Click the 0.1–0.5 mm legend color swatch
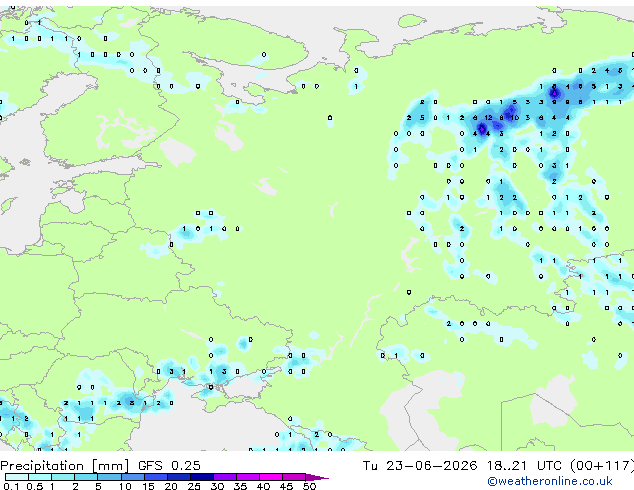634x490 pixels. [17, 477]
